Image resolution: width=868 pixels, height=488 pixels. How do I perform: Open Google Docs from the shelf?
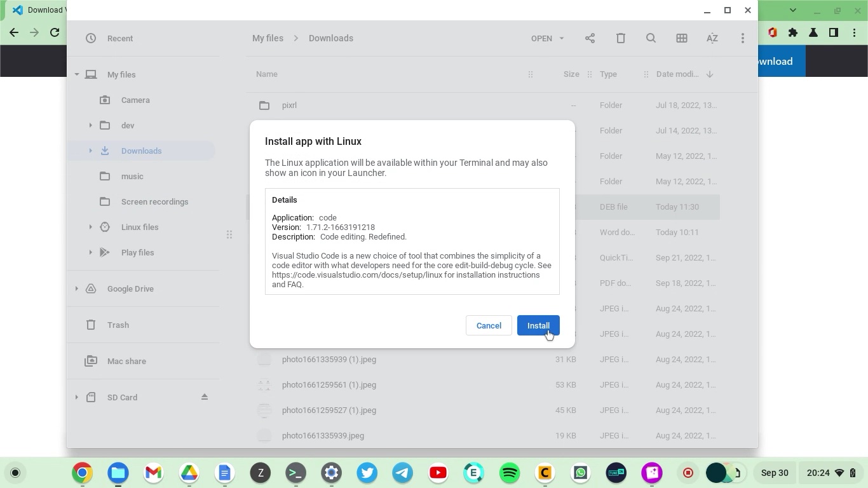(x=224, y=473)
